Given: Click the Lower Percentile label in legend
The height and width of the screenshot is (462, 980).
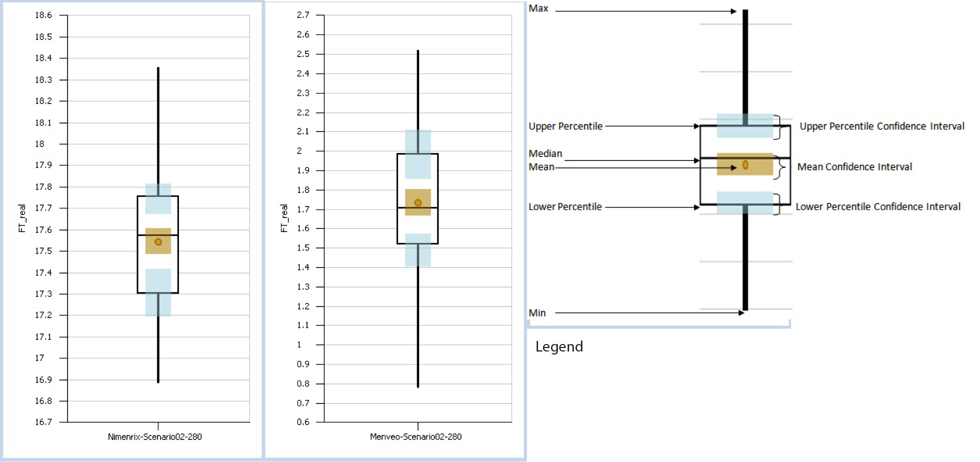Looking at the screenshot, I should coord(565,207).
